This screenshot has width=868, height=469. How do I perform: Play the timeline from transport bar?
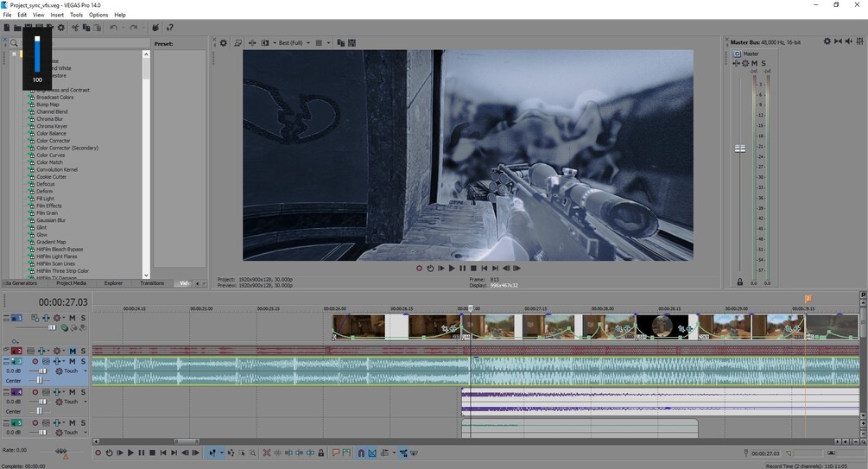(130, 453)
